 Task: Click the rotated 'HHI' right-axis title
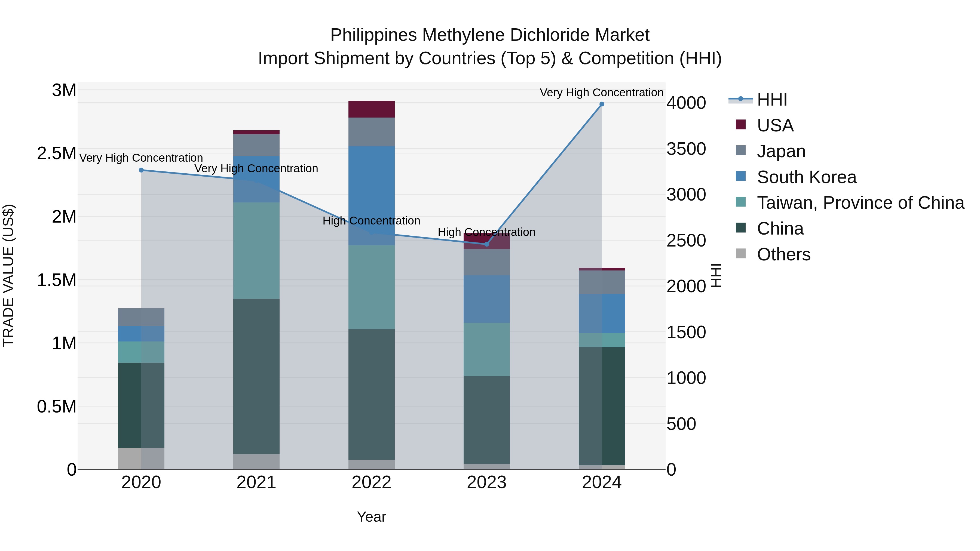716,275
